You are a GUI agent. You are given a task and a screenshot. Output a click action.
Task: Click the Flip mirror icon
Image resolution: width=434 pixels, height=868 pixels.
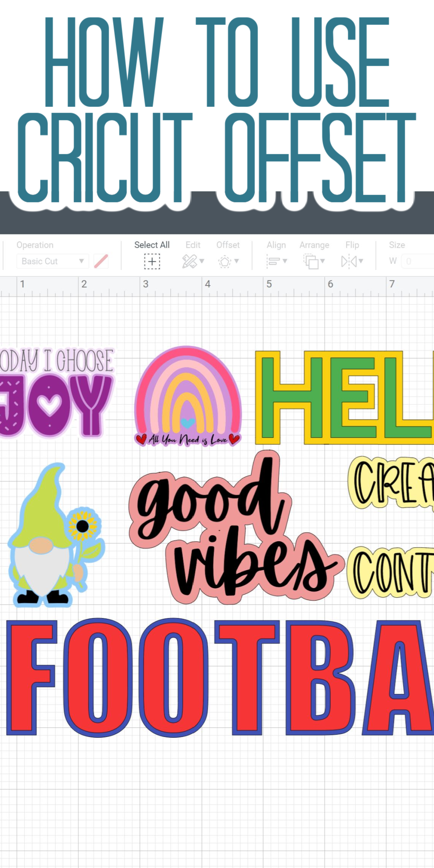(349, 261)
